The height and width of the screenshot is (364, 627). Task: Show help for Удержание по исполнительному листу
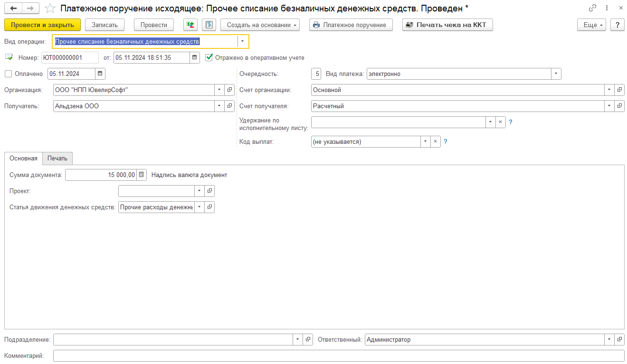(x=511, y=122)
